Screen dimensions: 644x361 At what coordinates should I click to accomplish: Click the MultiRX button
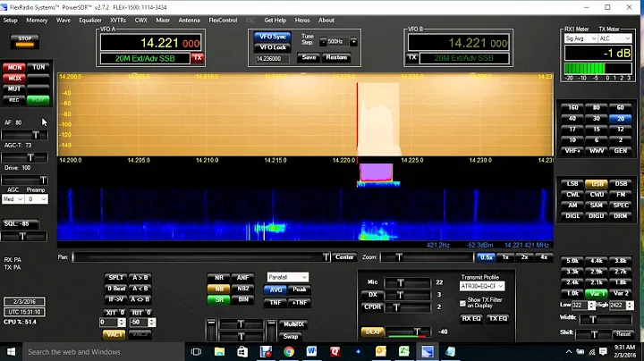[x=294, y=324]
